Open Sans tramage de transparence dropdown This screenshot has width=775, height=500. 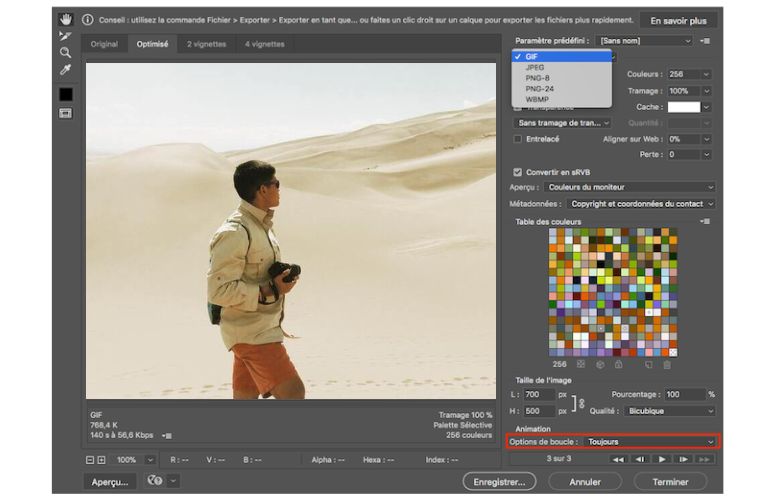pyautogui.click(x=562, y=123)
